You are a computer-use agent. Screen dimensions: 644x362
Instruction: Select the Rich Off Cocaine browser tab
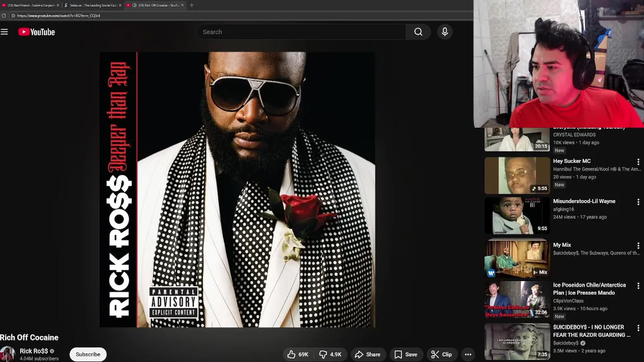[x=156, y=5]
